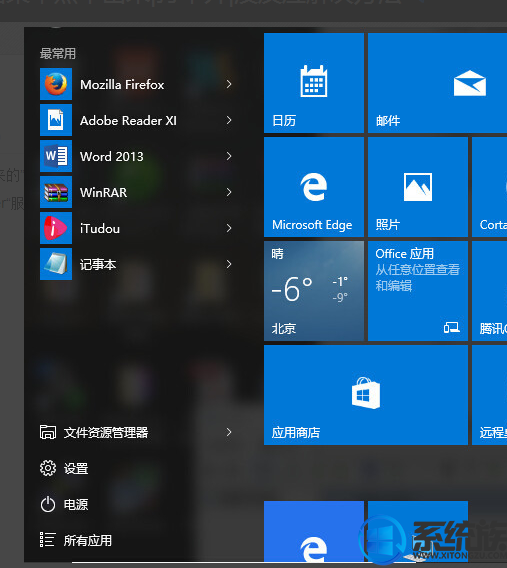This screenshot has width=507, height=568.
Task: Open the 应用商店 store tile
Action: click(366, 395)
